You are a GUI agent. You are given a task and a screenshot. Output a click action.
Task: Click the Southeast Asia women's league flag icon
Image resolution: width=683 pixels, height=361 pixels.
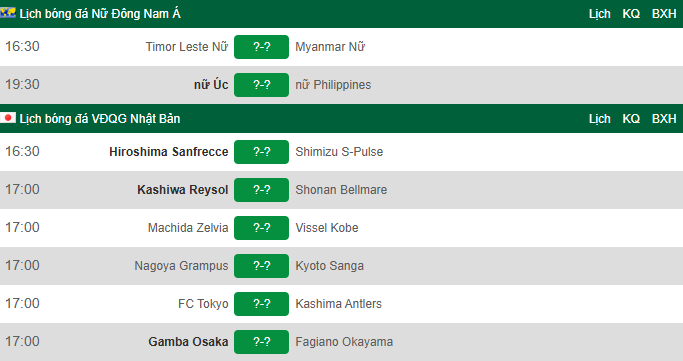coord(8,13)
